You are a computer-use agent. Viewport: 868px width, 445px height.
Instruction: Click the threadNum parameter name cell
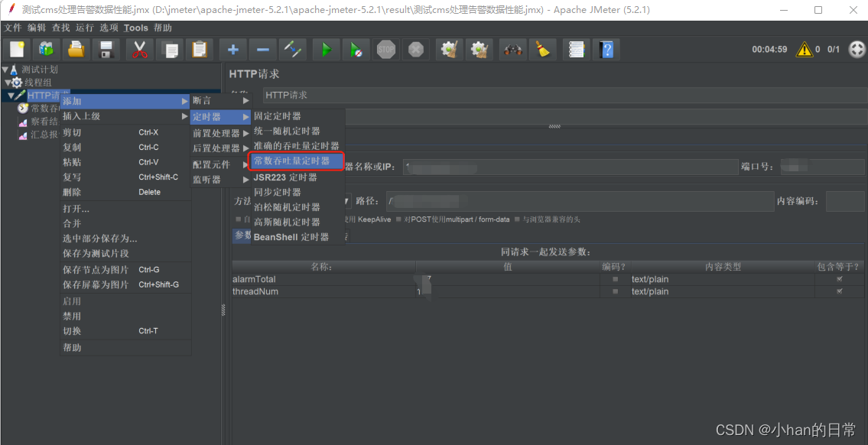pyautogui.click(x=323, y=291)
